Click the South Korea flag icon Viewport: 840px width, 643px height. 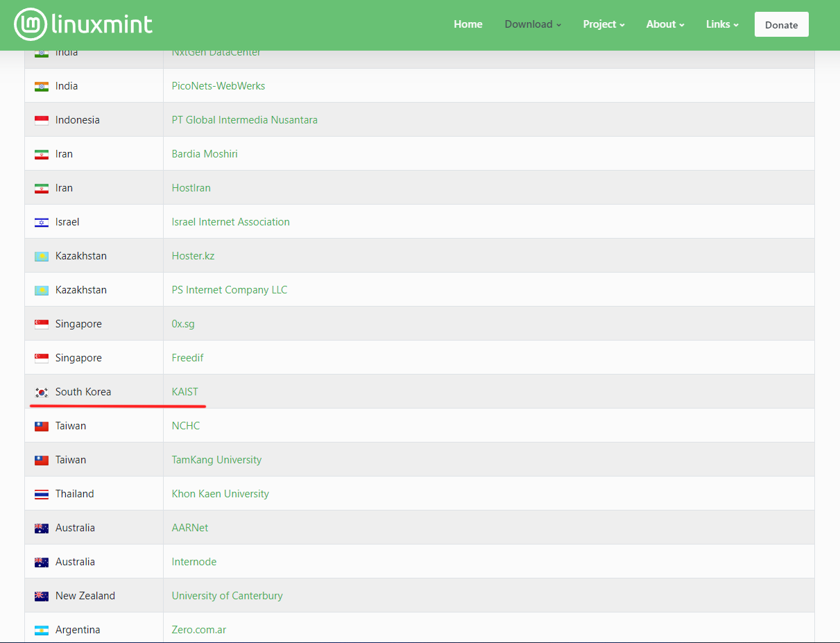click(x=42, y=393)
